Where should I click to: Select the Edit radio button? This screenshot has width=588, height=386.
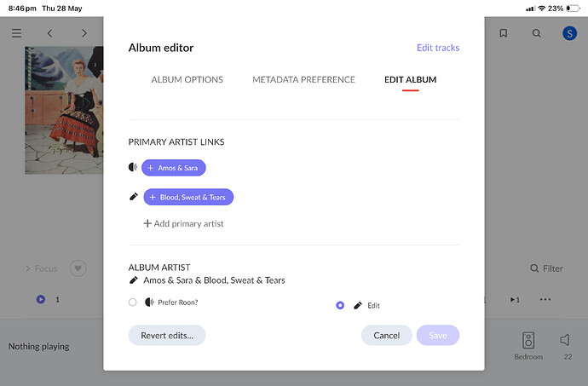[x=340, y=305]
